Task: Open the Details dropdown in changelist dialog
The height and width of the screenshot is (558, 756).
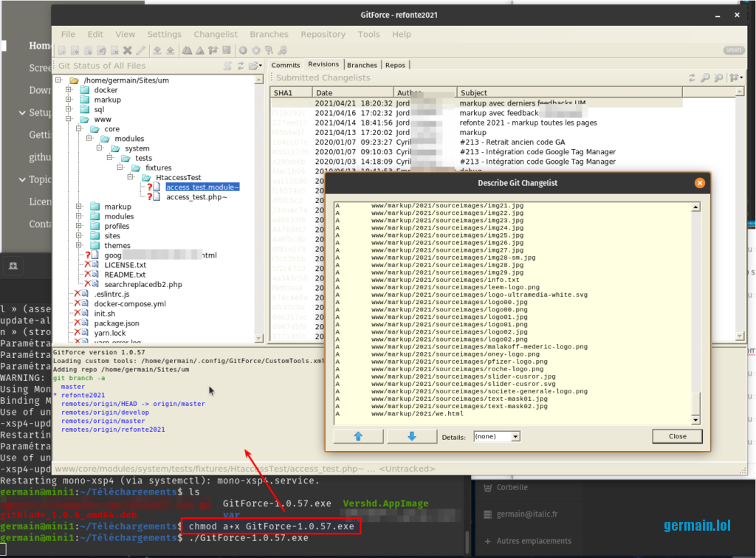Action: 496,436
